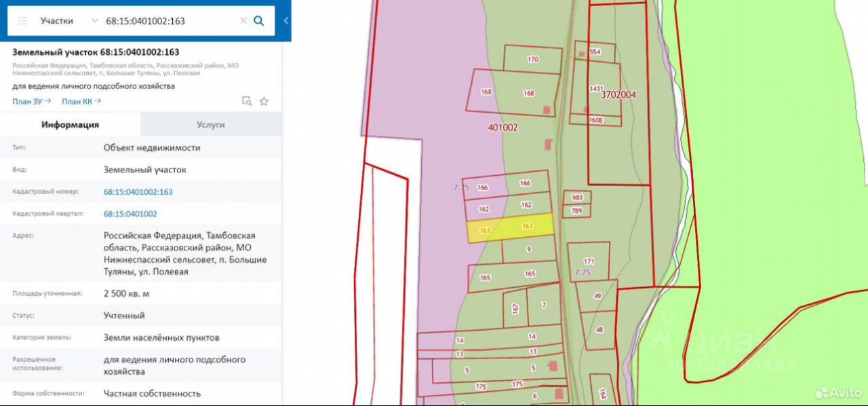Screen dimensions: 868x406
Task: Select parcel 6 on the map
Action: click(534, 396)
